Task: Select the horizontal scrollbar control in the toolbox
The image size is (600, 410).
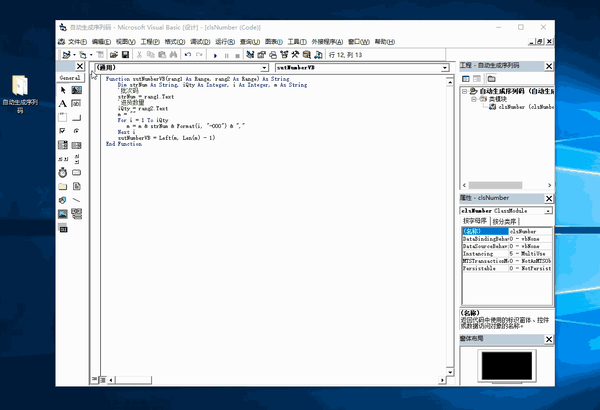Action: (x=63, y=159)
